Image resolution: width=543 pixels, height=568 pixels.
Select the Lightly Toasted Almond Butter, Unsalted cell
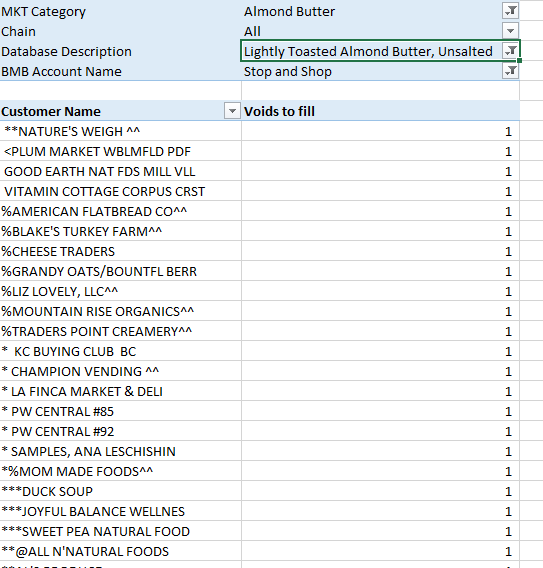(x=380, y=51)
